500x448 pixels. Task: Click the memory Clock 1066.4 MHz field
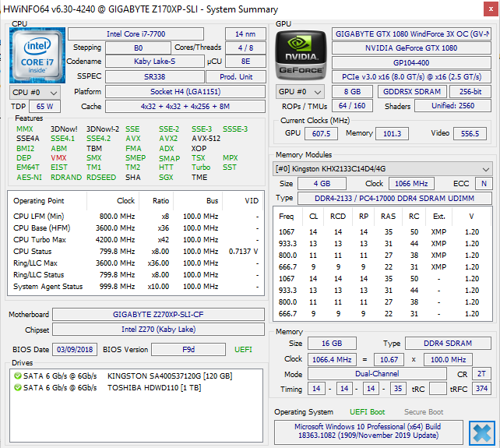[x=332, y=360]
